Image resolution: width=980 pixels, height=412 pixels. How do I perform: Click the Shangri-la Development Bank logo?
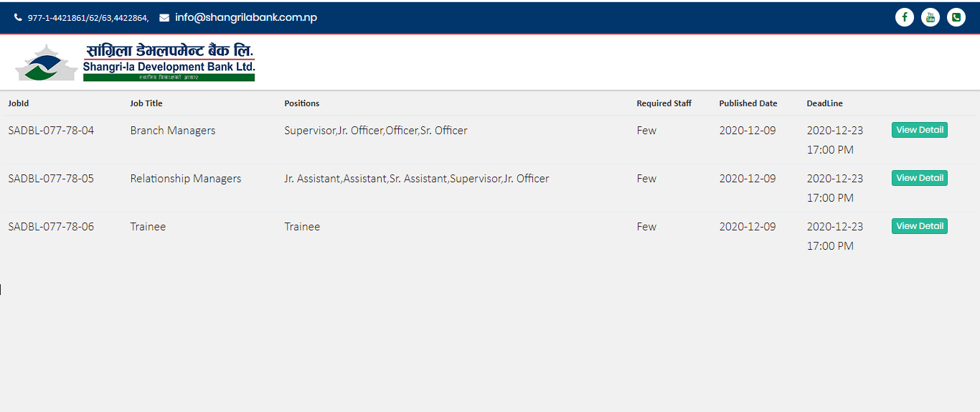pos(135,62)
